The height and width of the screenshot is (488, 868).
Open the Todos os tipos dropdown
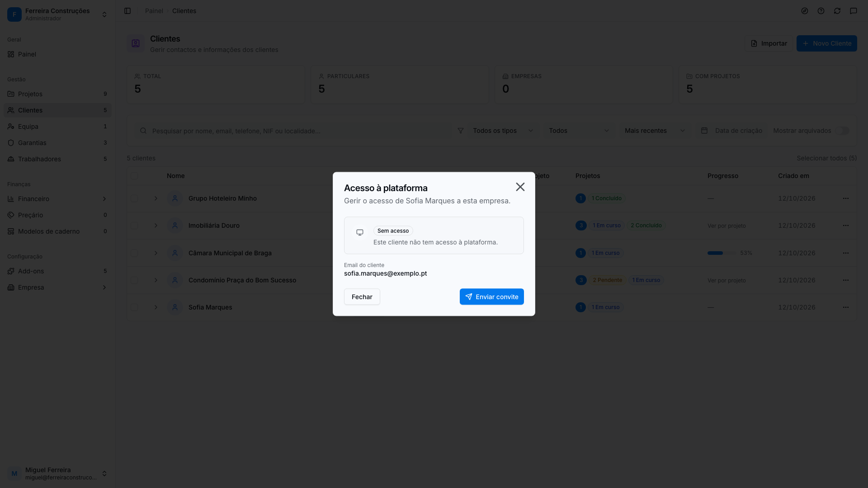(503, 131)
